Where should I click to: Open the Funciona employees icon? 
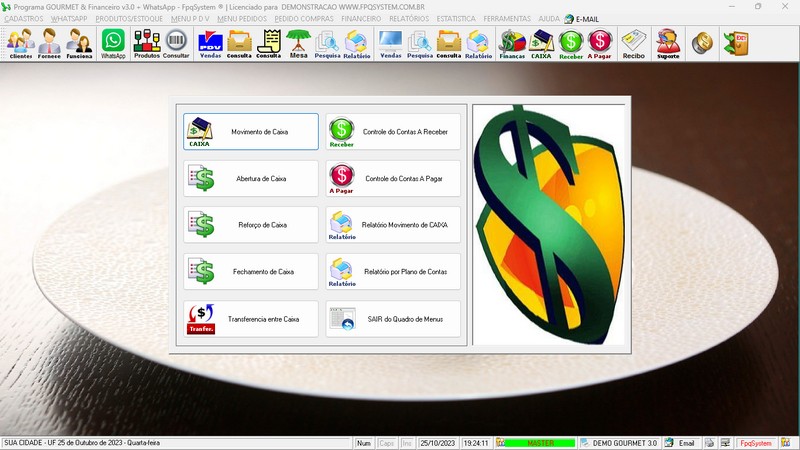[x=80, y=44]
